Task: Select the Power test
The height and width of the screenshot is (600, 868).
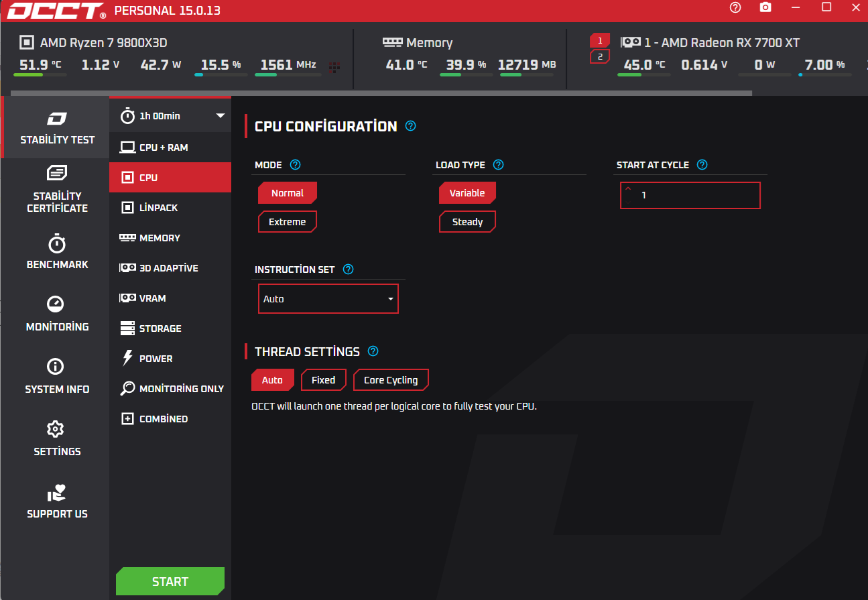Action: pos(170,359)
